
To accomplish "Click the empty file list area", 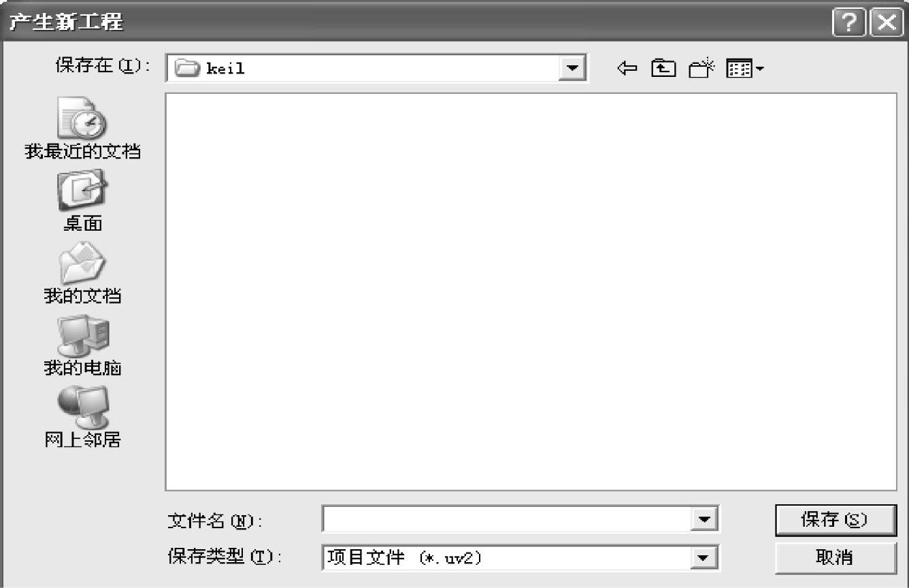I will tap(531, 291).
